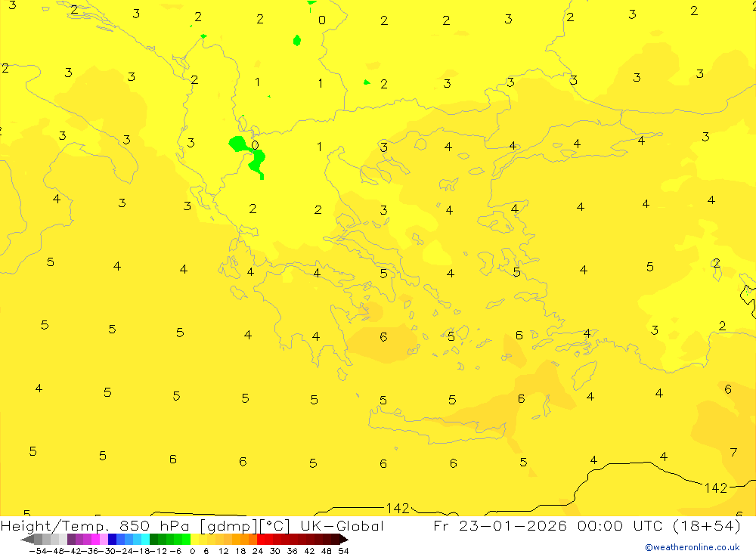Viewport: 756px width, 554px height.
Task: Pick the bright yellow legend swatch above 0
Action: (194, 540)
